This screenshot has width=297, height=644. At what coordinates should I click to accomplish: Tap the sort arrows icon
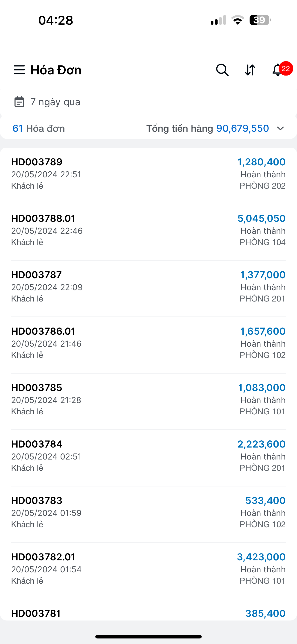[x=250, y=70]
